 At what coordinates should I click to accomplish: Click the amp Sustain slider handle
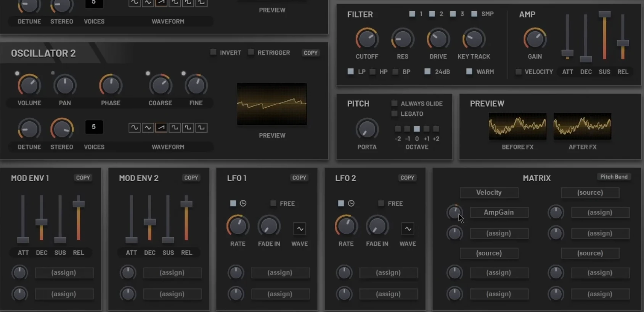pyautogui.click(x=604, y=15)
